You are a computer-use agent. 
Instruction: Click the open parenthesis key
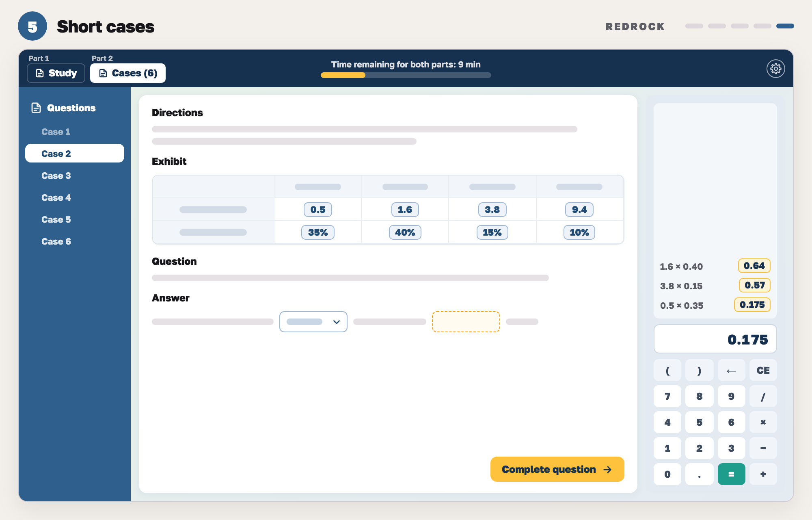(667, 370)
